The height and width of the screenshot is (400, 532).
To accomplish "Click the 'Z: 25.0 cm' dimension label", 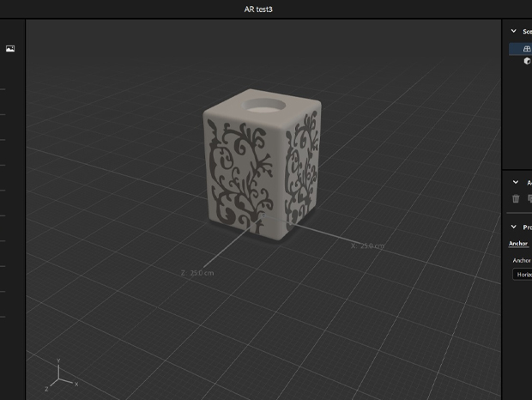I will pos(197,273).
